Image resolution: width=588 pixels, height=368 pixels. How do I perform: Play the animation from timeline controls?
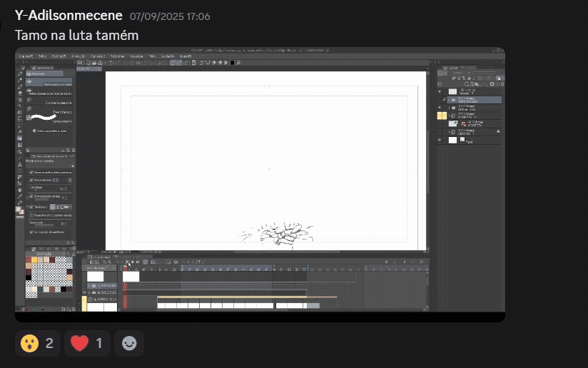[133, 262]
